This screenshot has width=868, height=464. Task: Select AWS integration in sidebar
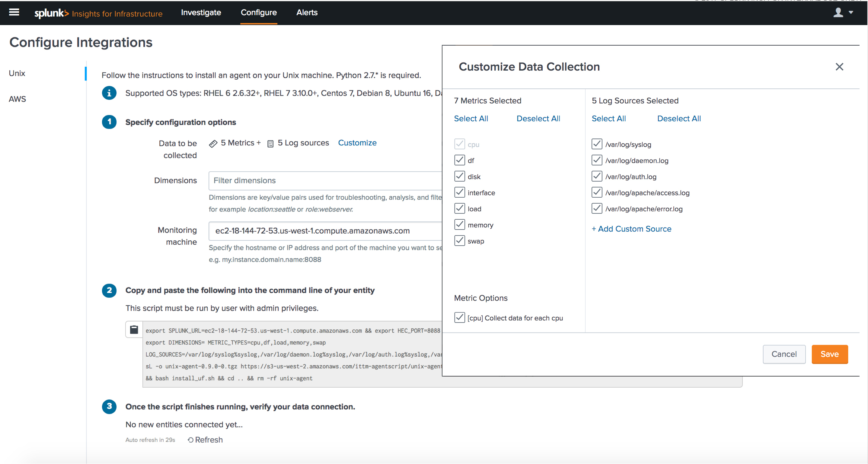18,99
